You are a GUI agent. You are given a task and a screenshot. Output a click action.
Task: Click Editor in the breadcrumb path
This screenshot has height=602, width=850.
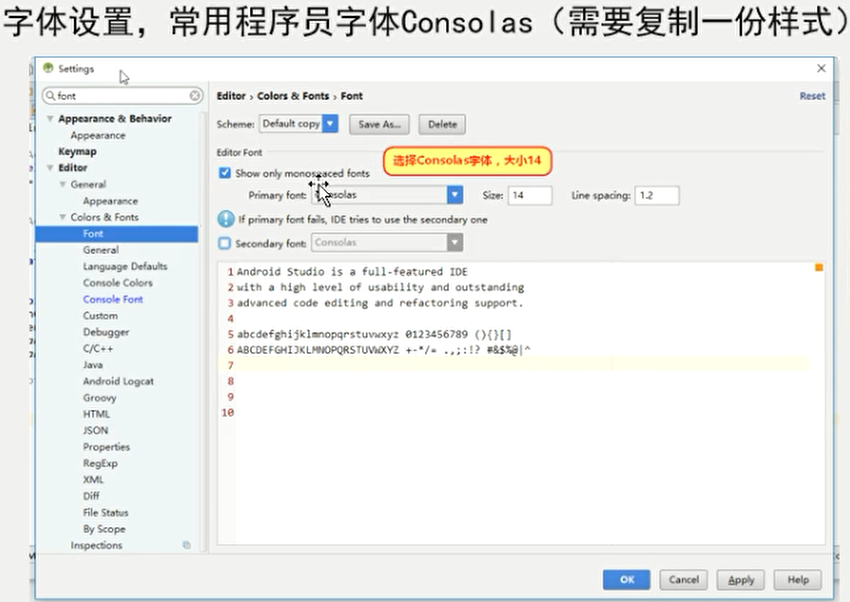(231, 96)
